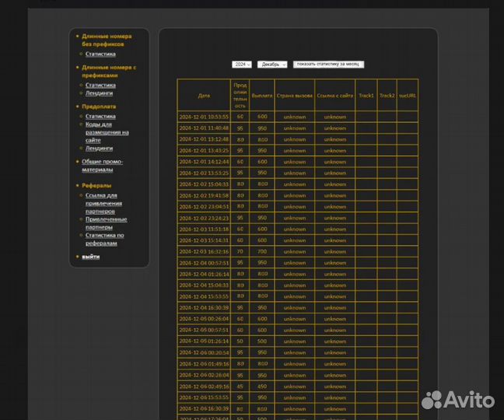The width and height of the screenshot is (504, 420).
Task: Click the 'Ссылка с сайта' column header
Action: click(335, 96)
